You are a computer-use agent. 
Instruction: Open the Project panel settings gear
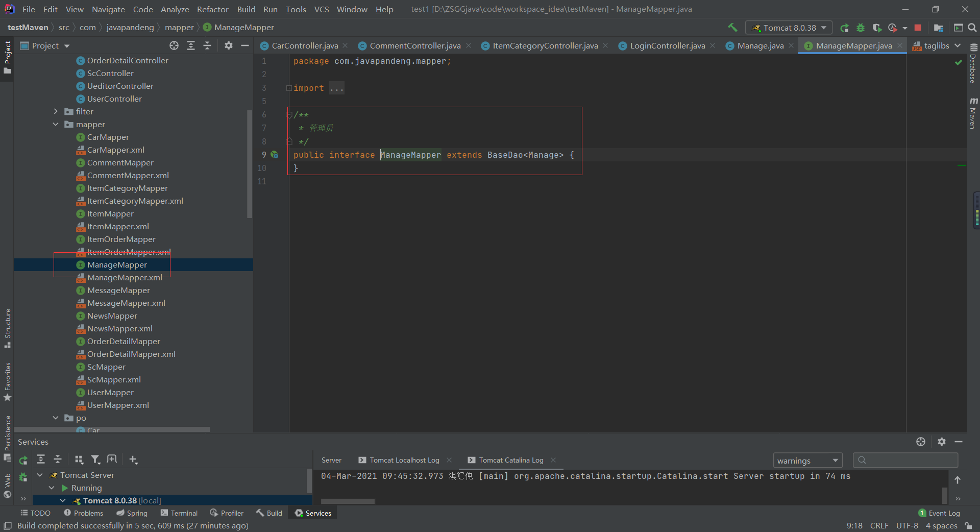tap(229, 45)
